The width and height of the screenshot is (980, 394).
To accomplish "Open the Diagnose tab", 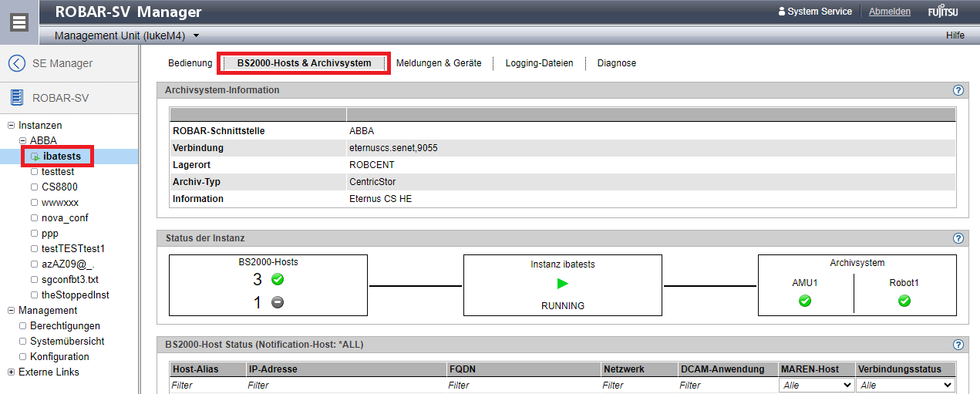I will 617,63.
